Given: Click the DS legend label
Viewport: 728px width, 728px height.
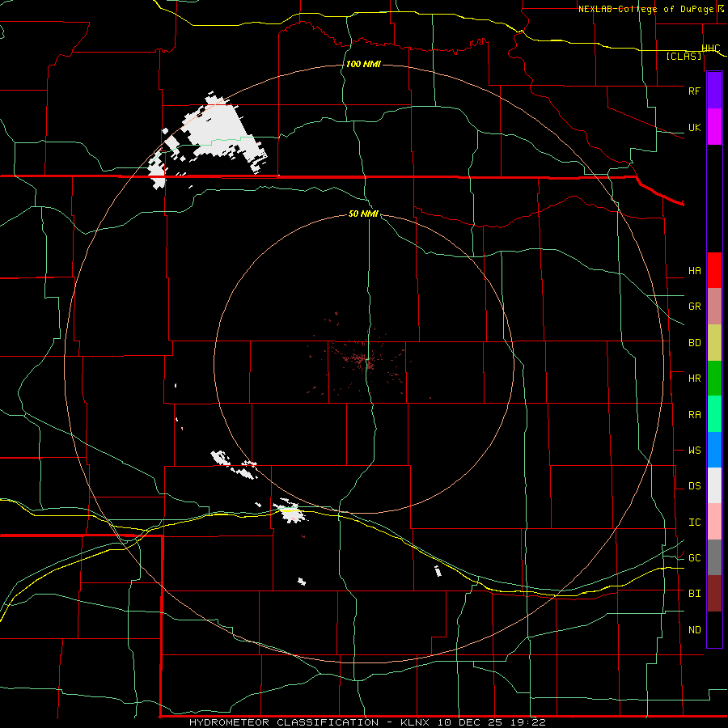Looking at the screenshot, I should (694, 486).
